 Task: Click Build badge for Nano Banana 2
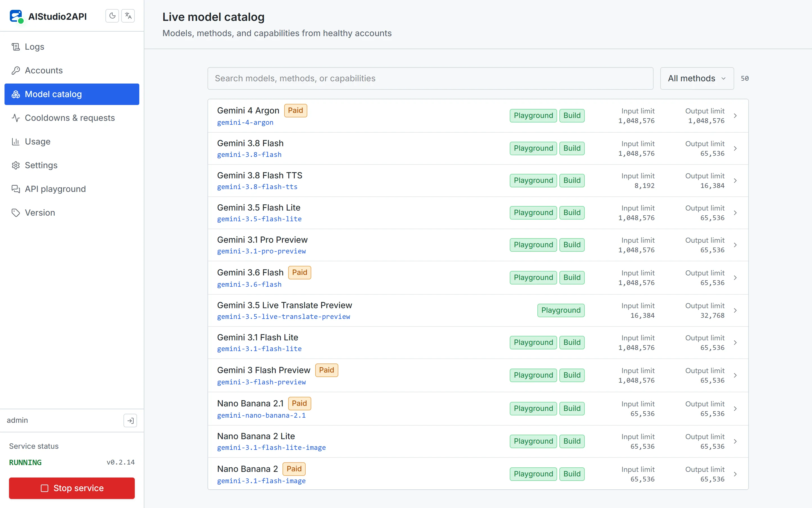(x=572, y=474)
